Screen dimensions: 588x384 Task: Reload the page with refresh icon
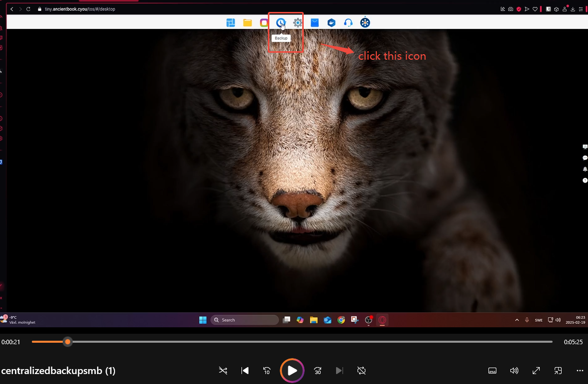(x=28, y=9)
